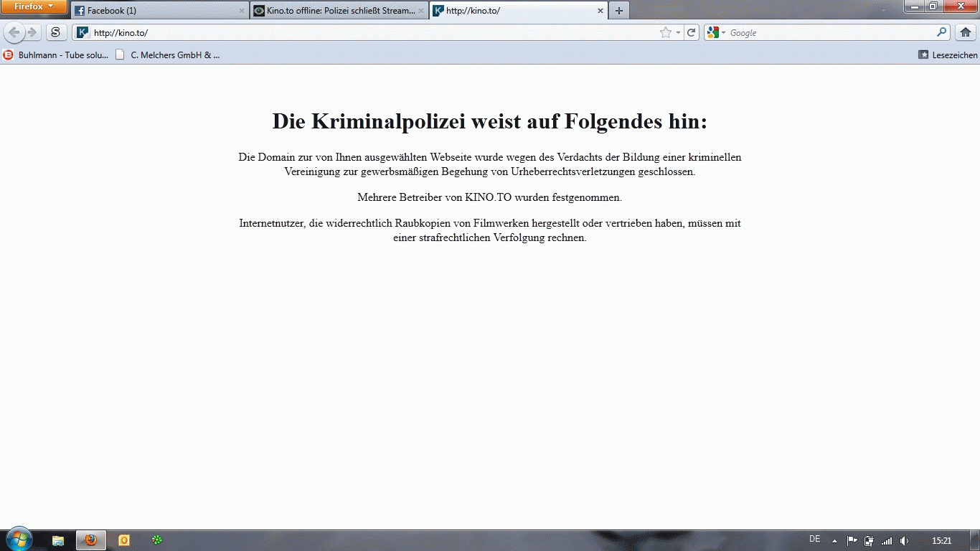Click the kino.to site favicon in address bar
This screenshot has width=980, height=551.
[83, 32]
